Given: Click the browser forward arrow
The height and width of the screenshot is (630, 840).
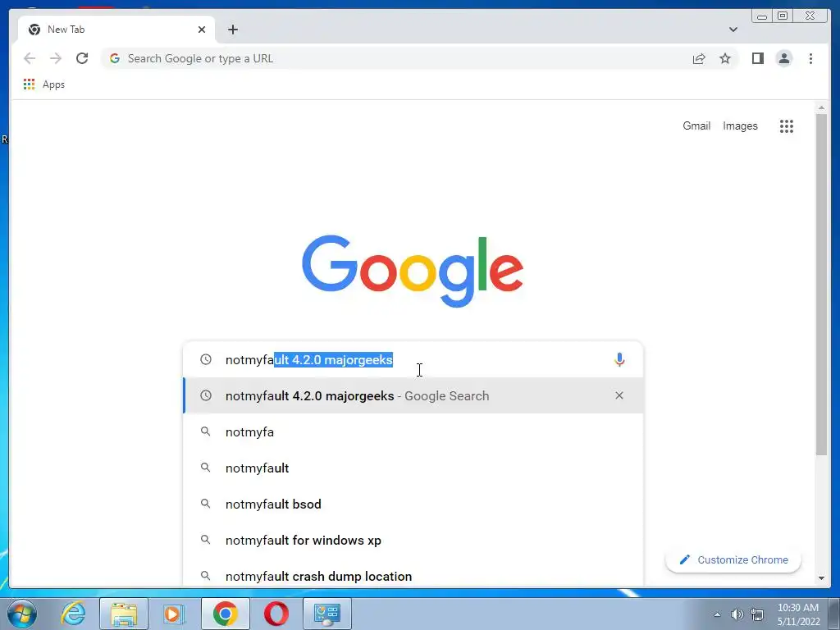Looking at the screenshot, I should 56,58.
